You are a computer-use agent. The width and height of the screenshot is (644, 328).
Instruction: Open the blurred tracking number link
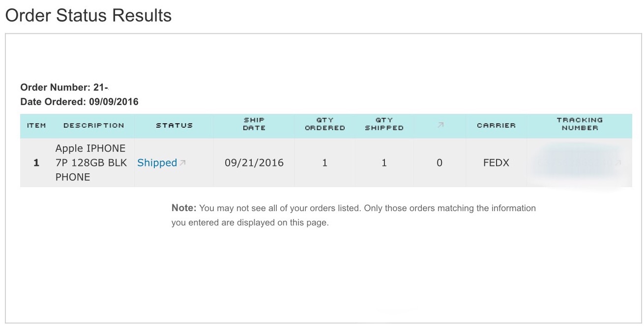575,163
